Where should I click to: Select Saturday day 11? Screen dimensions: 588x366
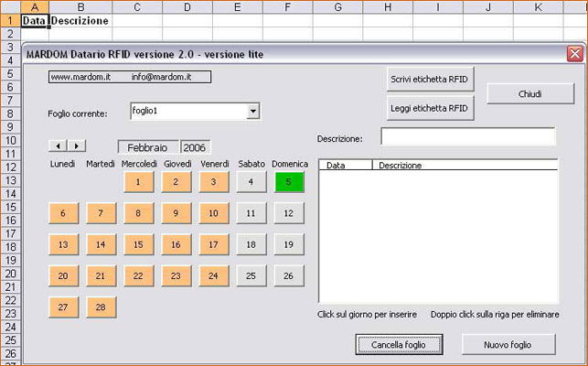(251, 213)
